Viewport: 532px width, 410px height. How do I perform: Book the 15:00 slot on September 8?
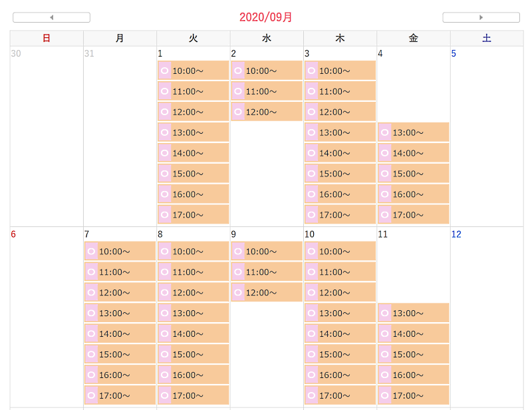pyautogui.click(x=194, y=354)
